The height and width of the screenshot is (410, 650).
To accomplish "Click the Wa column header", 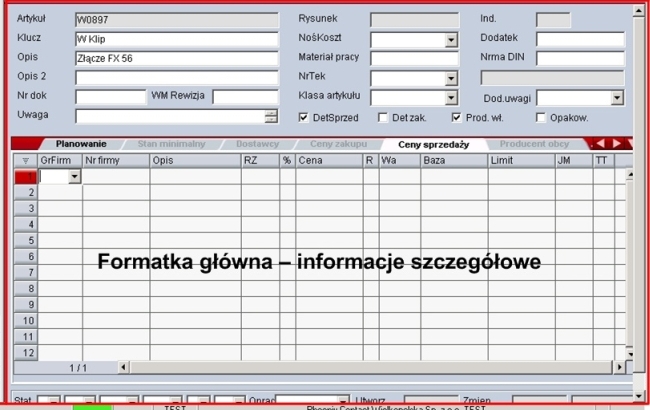I will point(400,160).
